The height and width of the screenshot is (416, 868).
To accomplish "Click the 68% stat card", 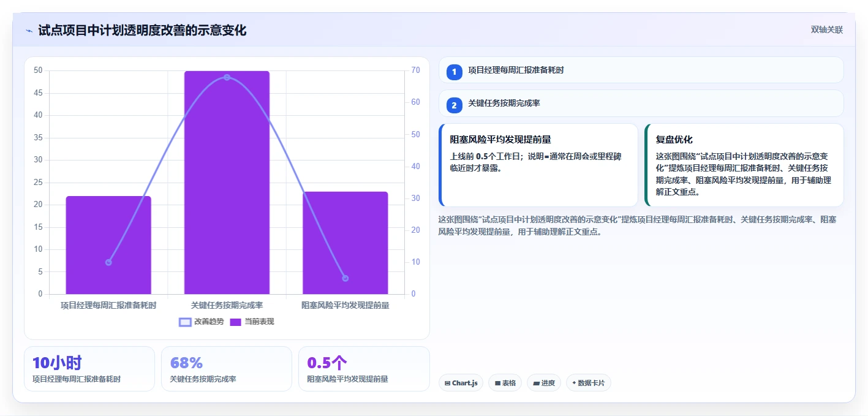I will (227, 369).
